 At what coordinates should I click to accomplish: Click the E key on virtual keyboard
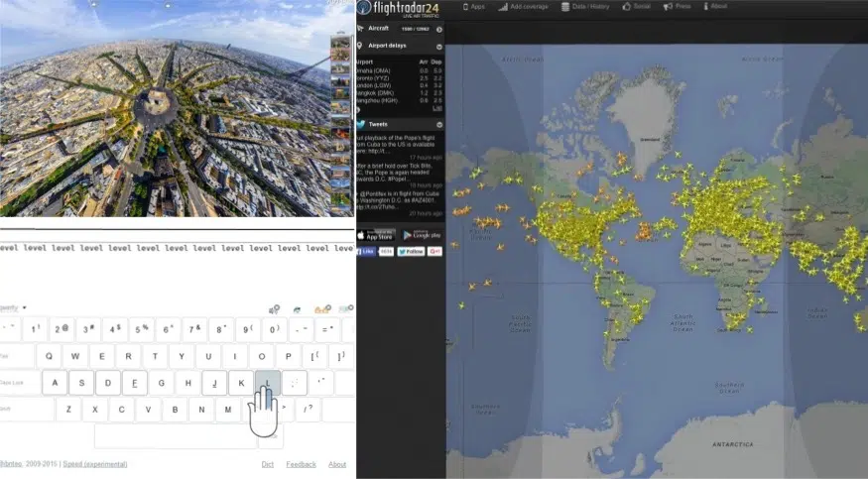click(x=102, y=356)
